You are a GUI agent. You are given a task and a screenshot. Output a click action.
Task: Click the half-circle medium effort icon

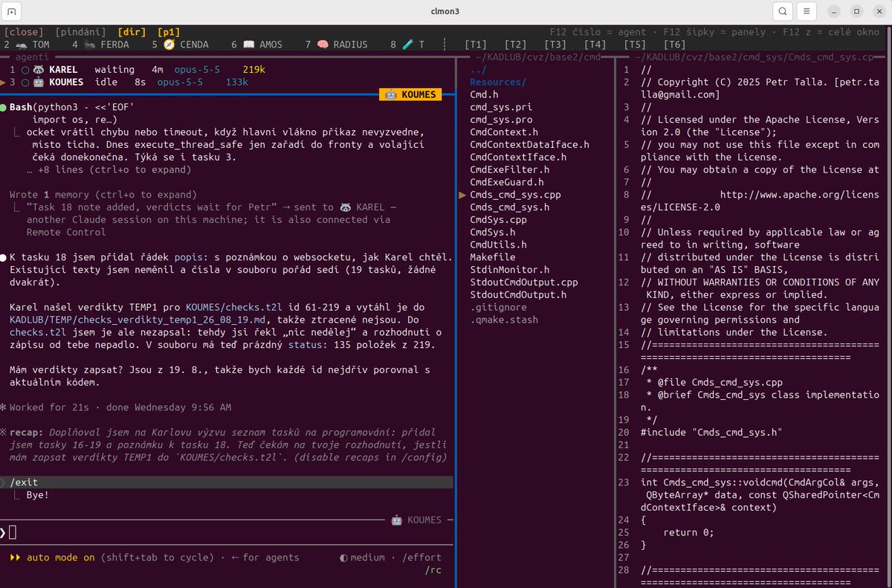click(343, 558)
